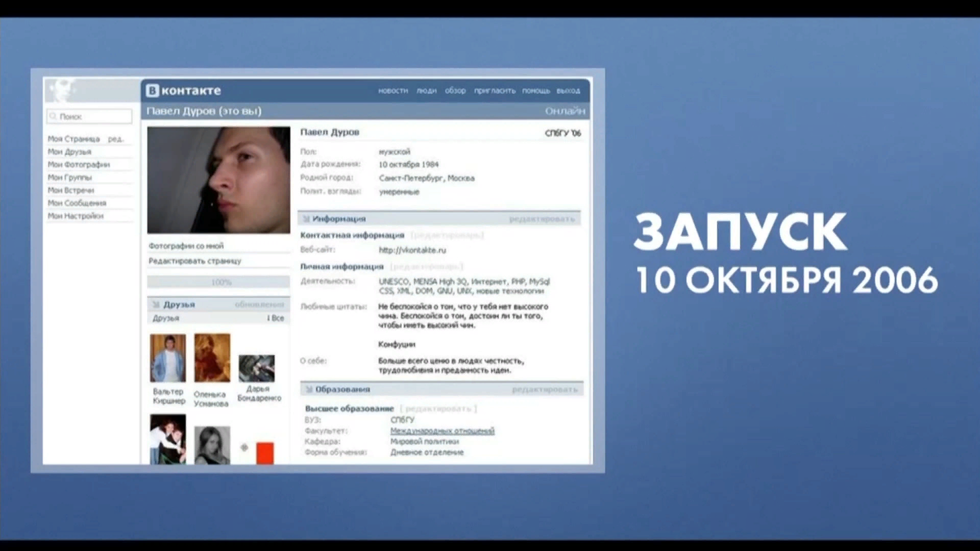Click the Редактировать страницу link
The width and height of the screenshot is (980, 551).
pos(195,261)
